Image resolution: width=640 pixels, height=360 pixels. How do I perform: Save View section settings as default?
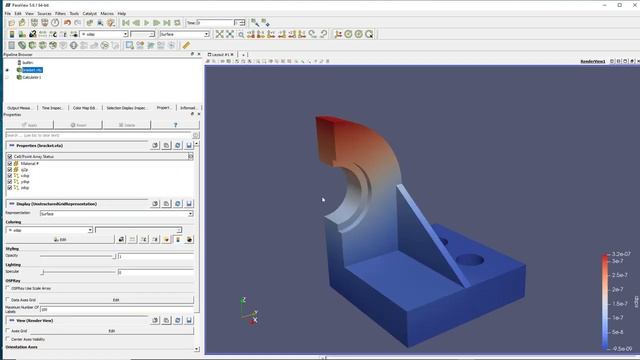coord(189,320)
